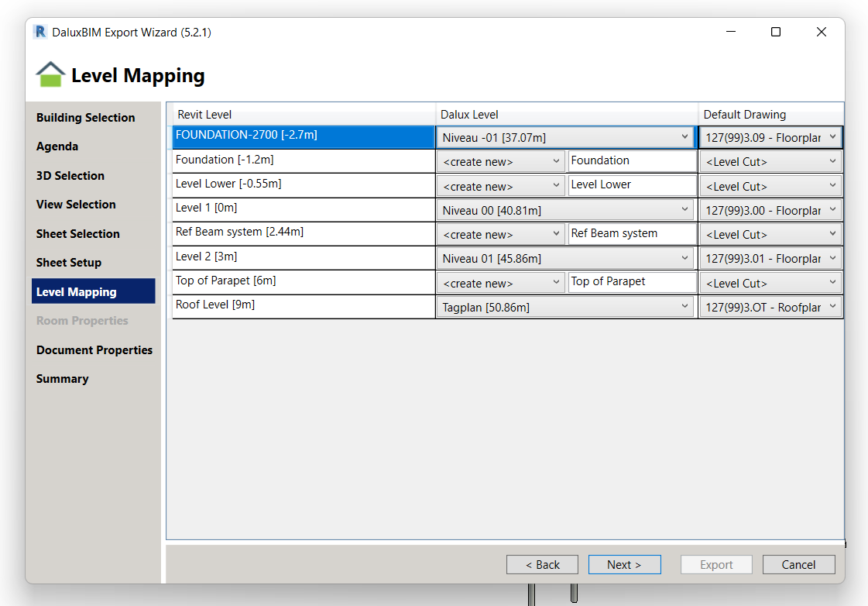Open Default Drawing dropdown for Level 1

tap(770, 211)
